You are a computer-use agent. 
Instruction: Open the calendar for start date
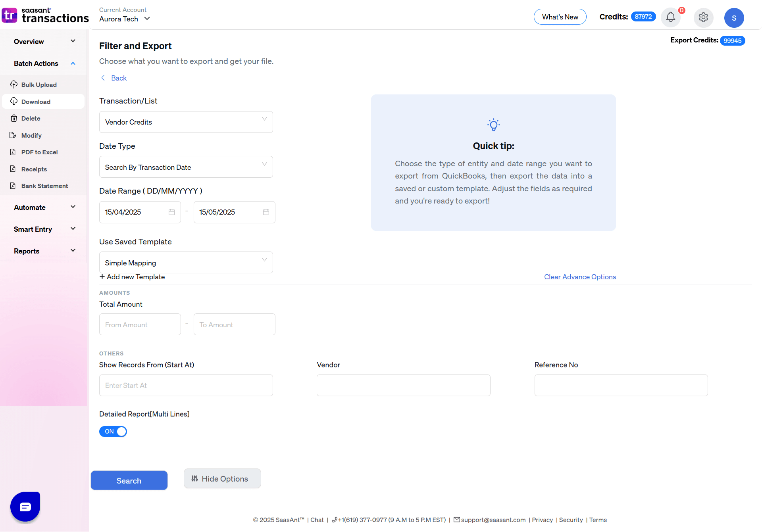tap(171, 212)
